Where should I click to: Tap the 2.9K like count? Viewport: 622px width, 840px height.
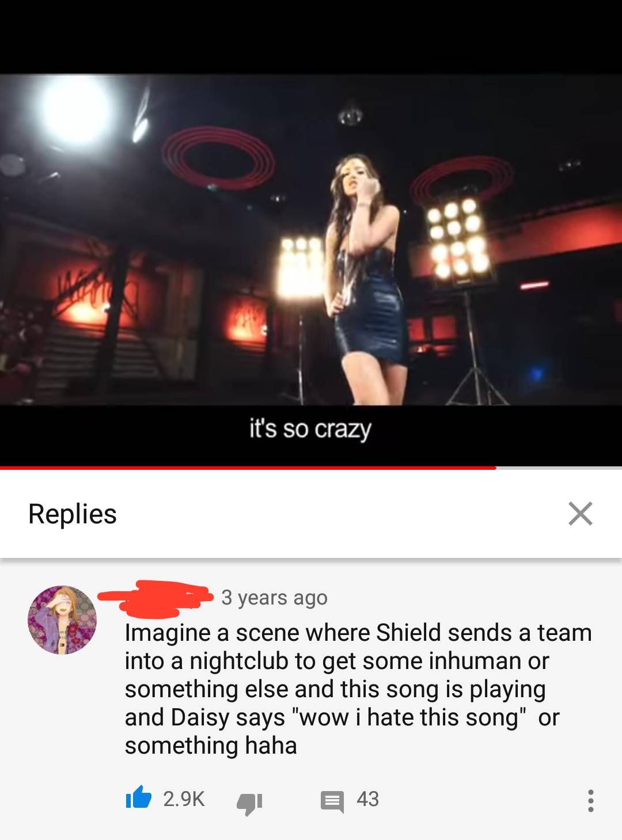point(184,799)
